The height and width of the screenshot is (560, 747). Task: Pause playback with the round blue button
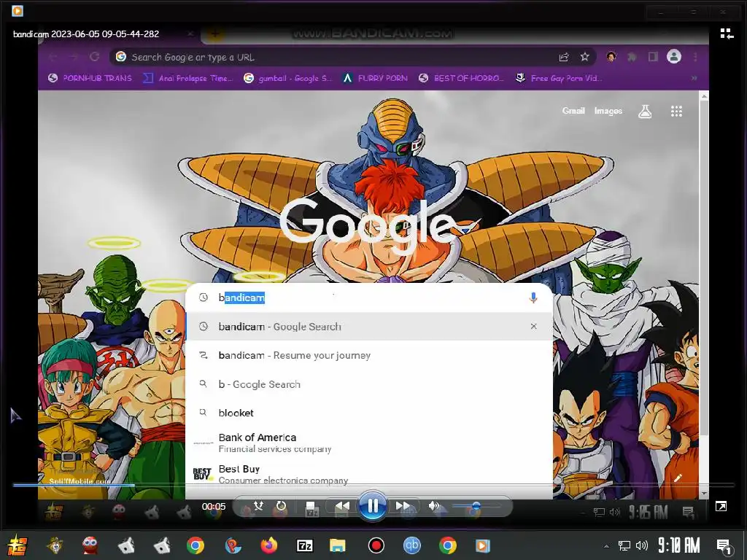(373, 506)
